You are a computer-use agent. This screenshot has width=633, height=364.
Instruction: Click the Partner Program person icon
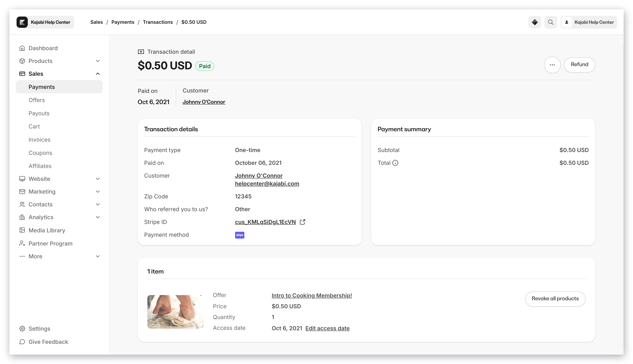click(x=22, y=243)
